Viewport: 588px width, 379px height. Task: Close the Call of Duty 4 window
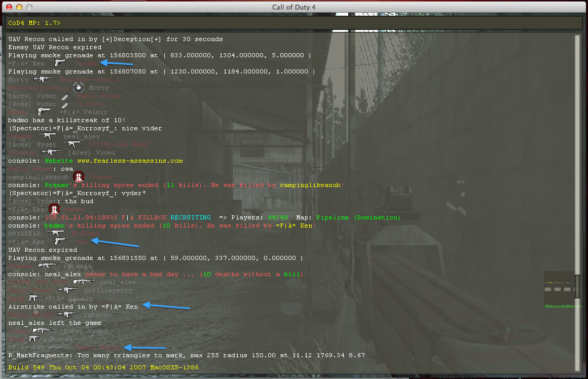tap(9, 7)
